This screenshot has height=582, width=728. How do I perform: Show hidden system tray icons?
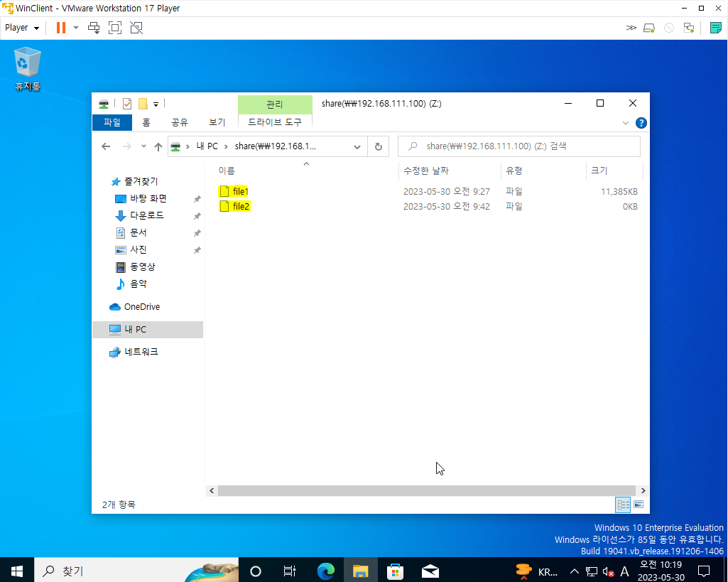tap(575, 571)
